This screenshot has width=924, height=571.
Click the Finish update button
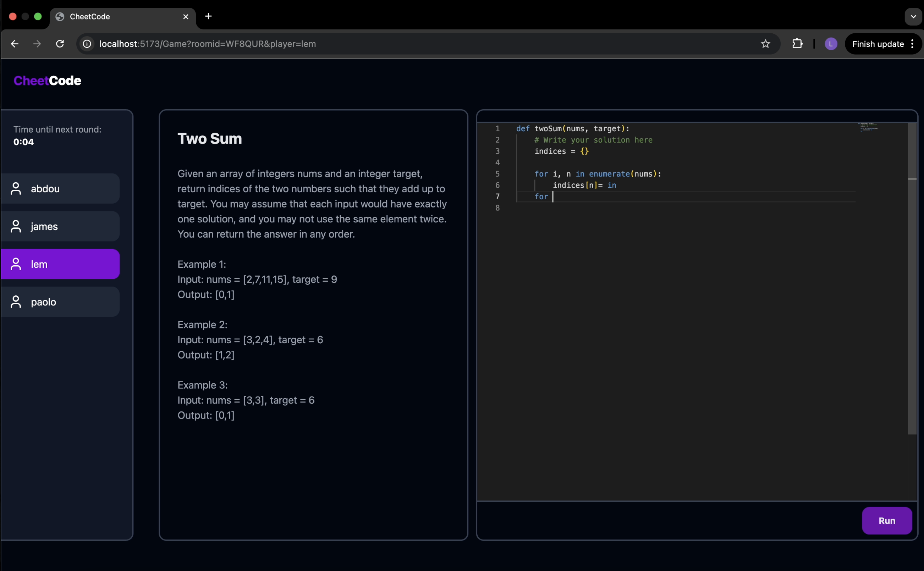[877, 44]
